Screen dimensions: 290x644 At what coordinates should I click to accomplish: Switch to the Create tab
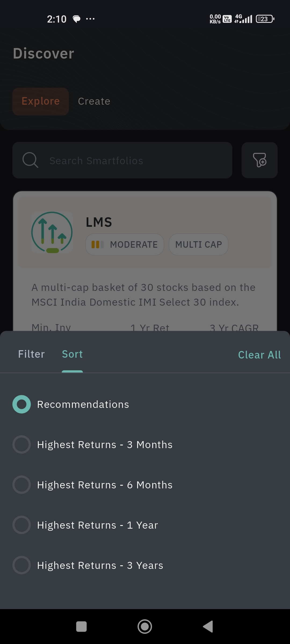(94, 101)
